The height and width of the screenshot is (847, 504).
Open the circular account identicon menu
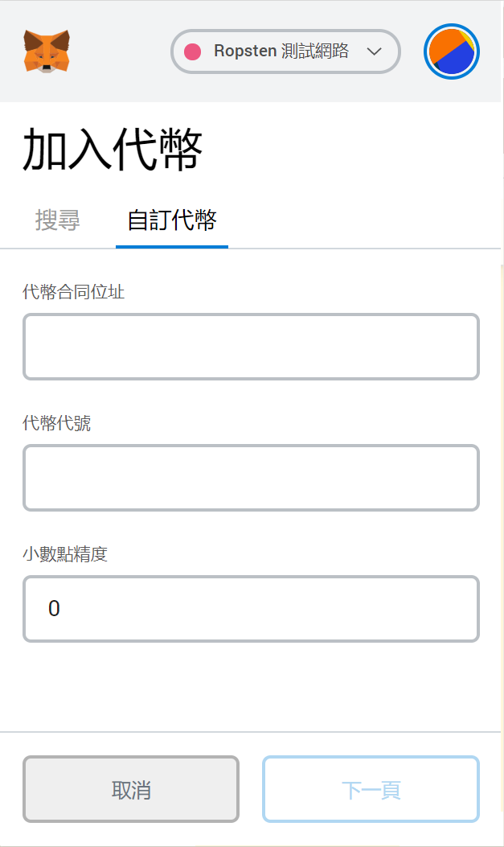point(452,51)
